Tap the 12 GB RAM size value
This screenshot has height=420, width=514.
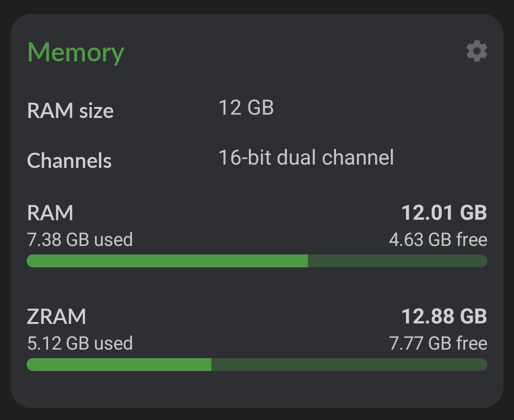click(246, 108)
